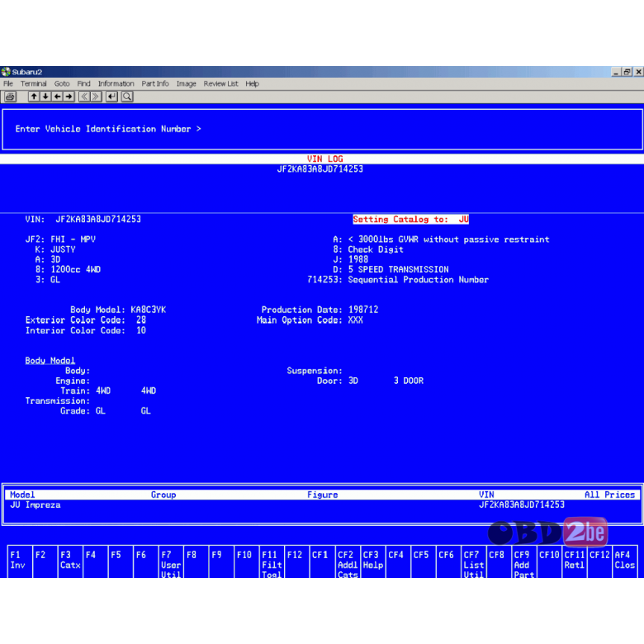The width and height of the screenshot is (644, 644).
Task: Click the F1 Inv function key
Action: click(x=20, y=561)
